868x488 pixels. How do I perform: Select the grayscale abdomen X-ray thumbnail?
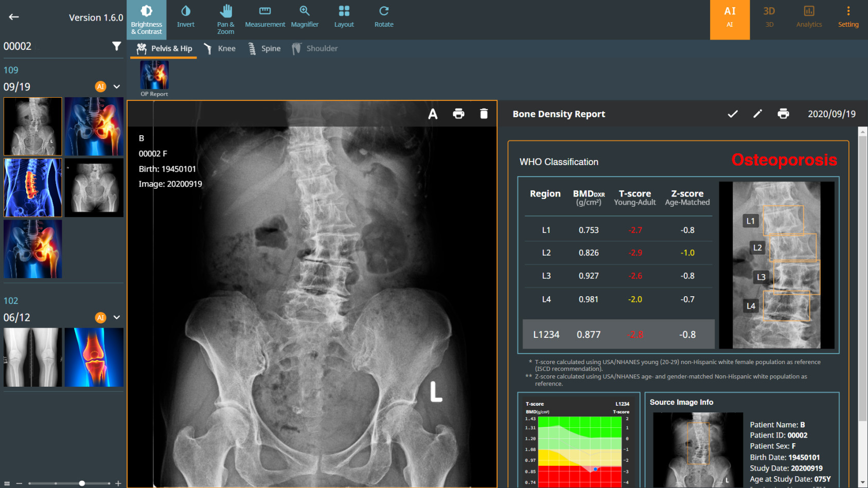click(33, 126)
